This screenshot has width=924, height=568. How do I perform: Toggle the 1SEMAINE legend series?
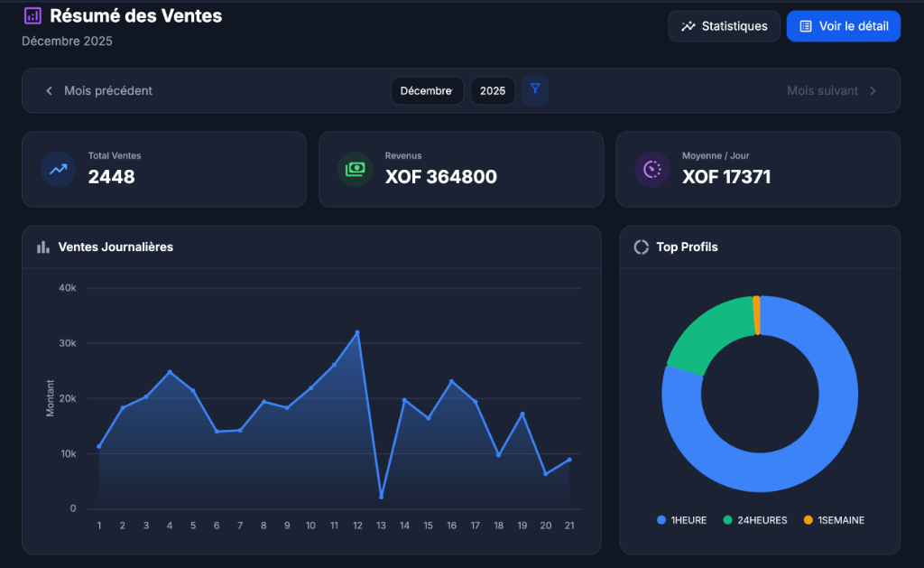coord(833,520)
